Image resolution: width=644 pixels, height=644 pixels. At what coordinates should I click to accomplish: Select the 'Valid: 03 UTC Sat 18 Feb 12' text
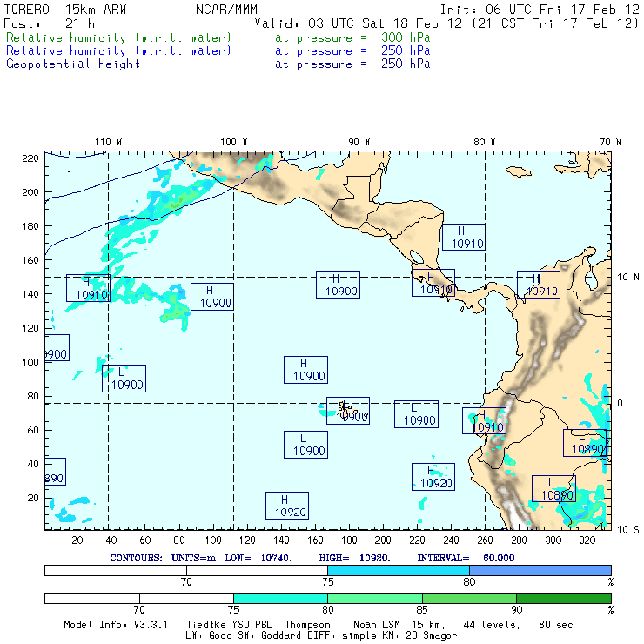359,23
